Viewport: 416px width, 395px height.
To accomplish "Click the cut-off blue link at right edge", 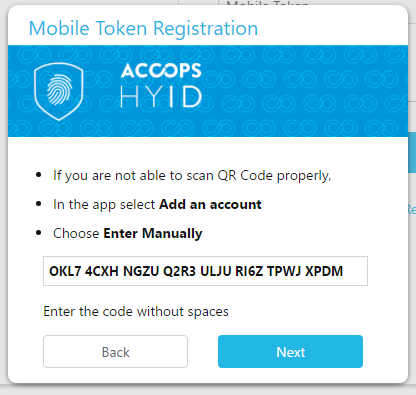I will [x=412, y=209].
